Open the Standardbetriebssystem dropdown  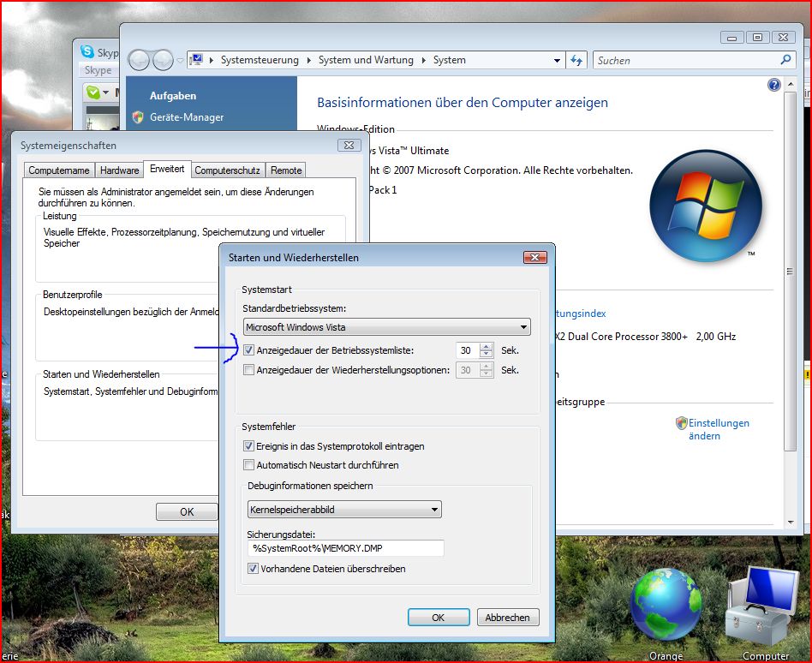click(x=387, y=327)
